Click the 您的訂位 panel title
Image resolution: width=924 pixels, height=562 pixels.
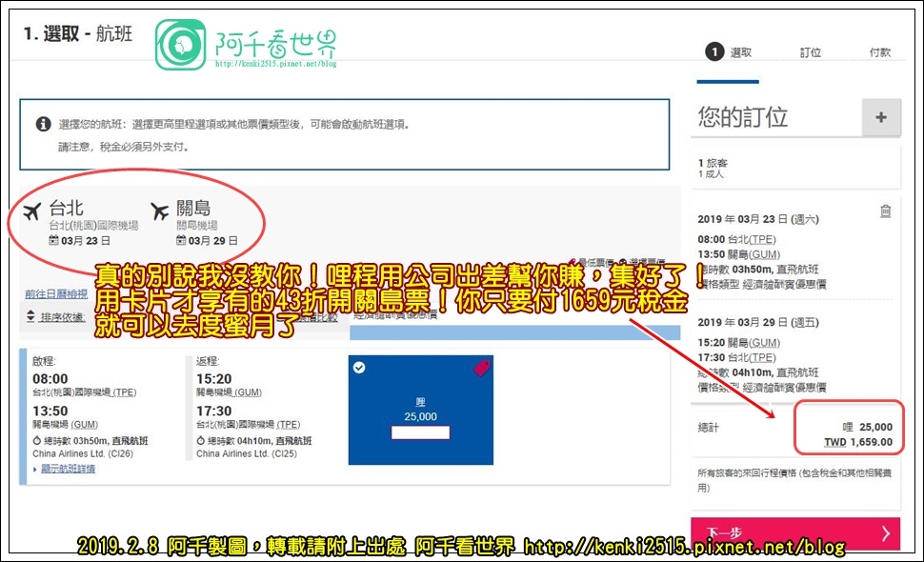(x=743, y=117)
